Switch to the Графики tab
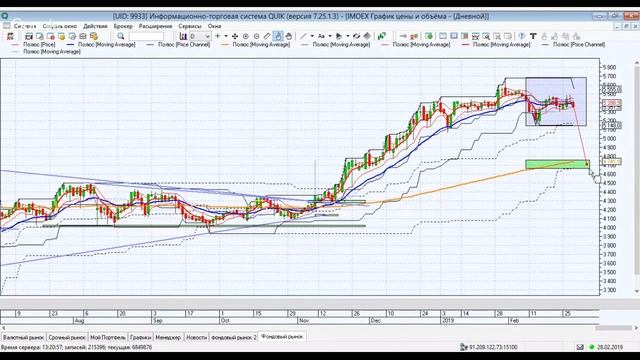The height and width of the screenshot is (360, 640). (x=140, y=338)
